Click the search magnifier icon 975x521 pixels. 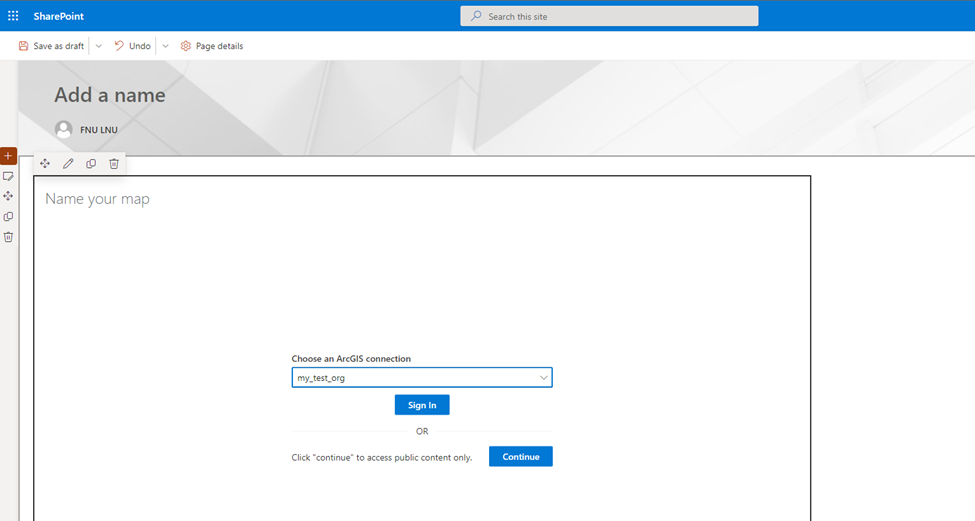coord(476,16)
